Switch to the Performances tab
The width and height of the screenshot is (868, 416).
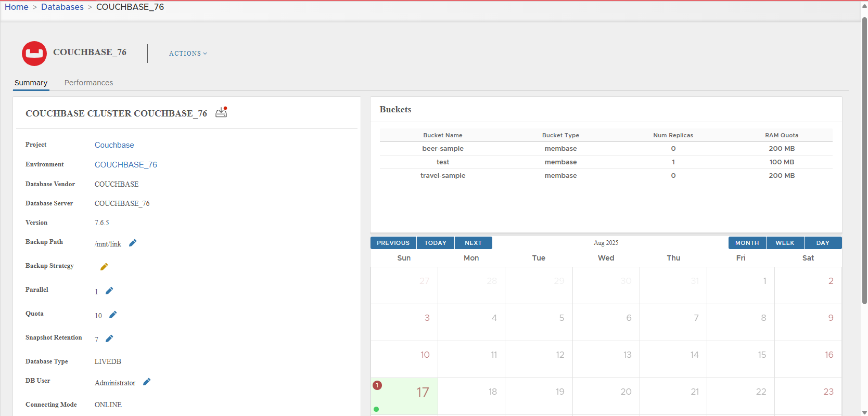pyautogui.click(x=88, y=83)
